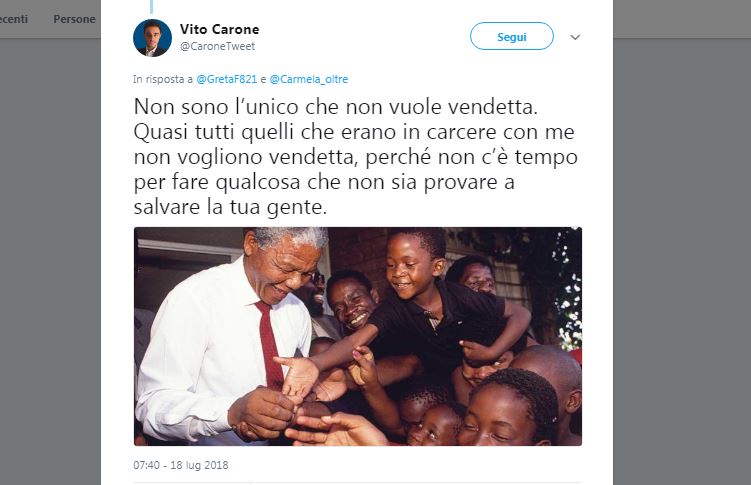Dismiss overlay via dimmed area left of tweet
Screen dimensions: 751x485
tap(50, 263)
